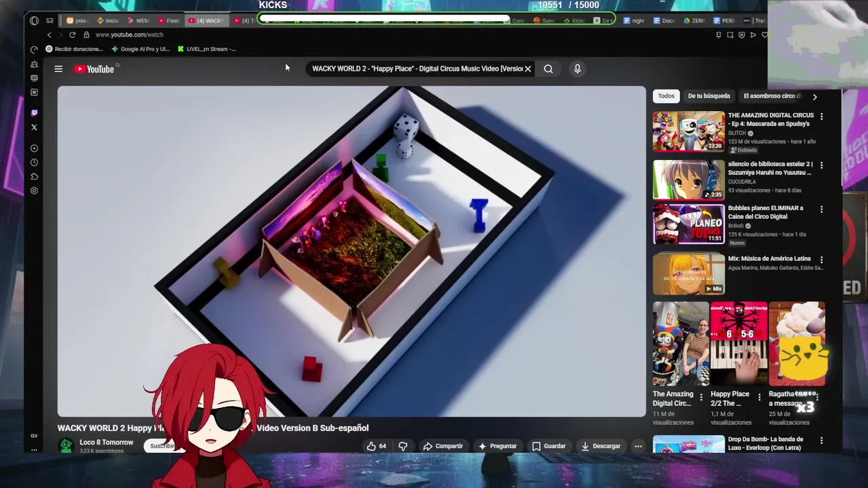868x488 pixels.
Task: Open X (Twitter) in the sidebar
Action: click(34, 127)
